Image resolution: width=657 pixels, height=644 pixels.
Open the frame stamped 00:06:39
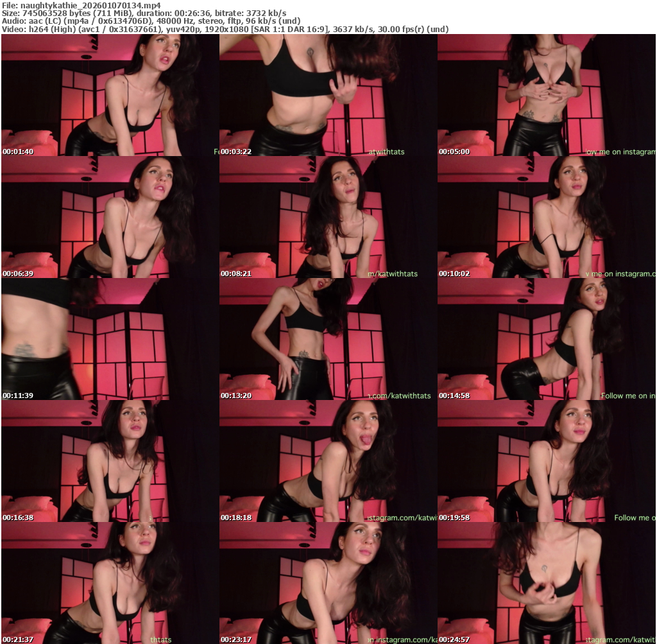click(110, 217)
